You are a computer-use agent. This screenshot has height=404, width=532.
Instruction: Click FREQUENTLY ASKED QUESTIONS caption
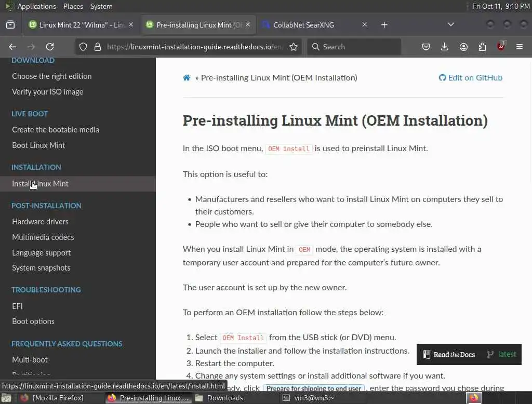click(x=67, y=344)
